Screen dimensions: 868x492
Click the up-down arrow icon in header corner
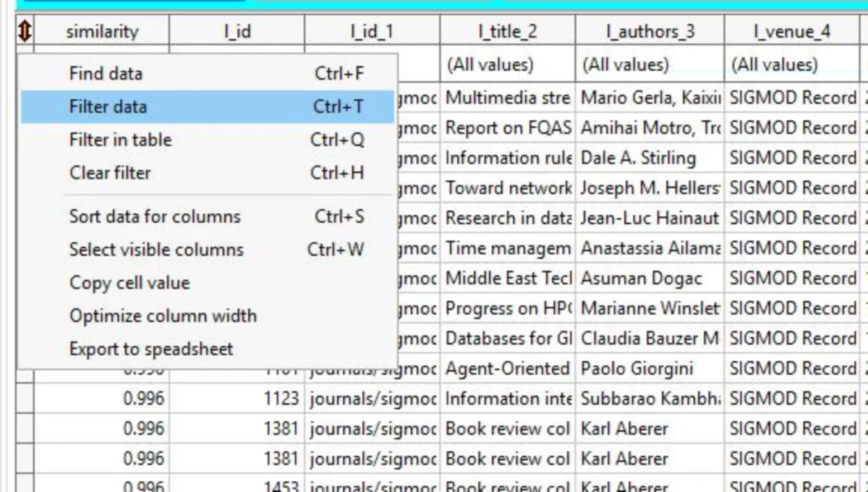click(x=25, y=31)
